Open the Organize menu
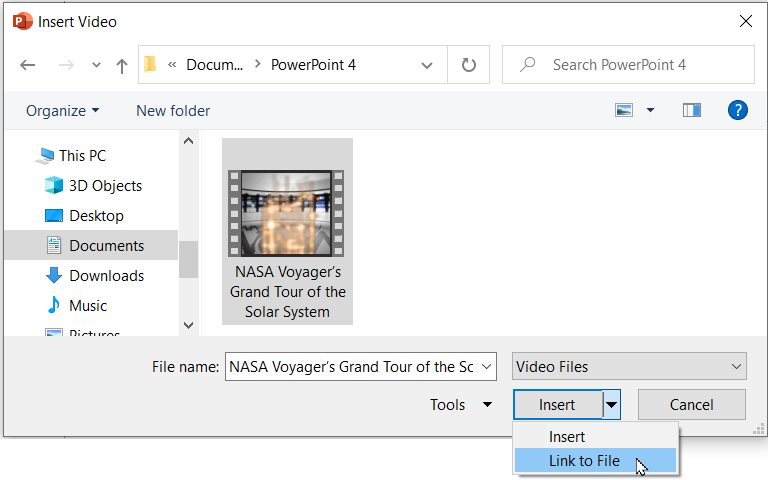Image resolution: width=768 pixels, height=480 pixels. 62,111
